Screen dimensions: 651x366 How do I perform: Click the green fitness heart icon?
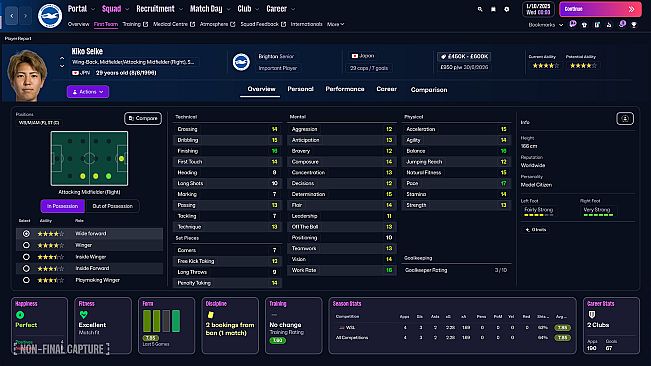83,315
